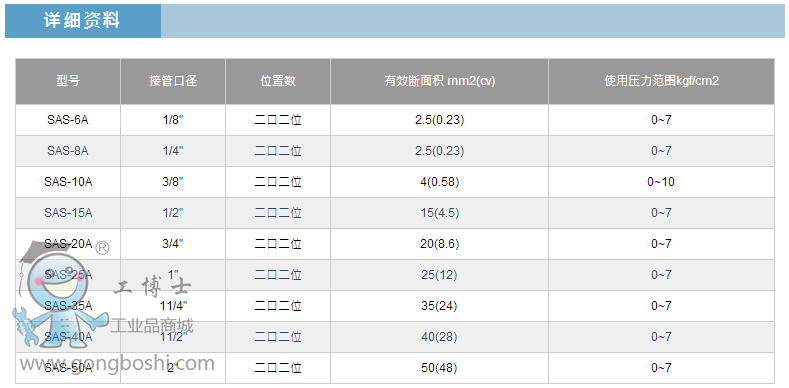The height and width of the screenshot is (388, 789).
Task: Select the SAS-10A model cell
Action: click(68, 182)
